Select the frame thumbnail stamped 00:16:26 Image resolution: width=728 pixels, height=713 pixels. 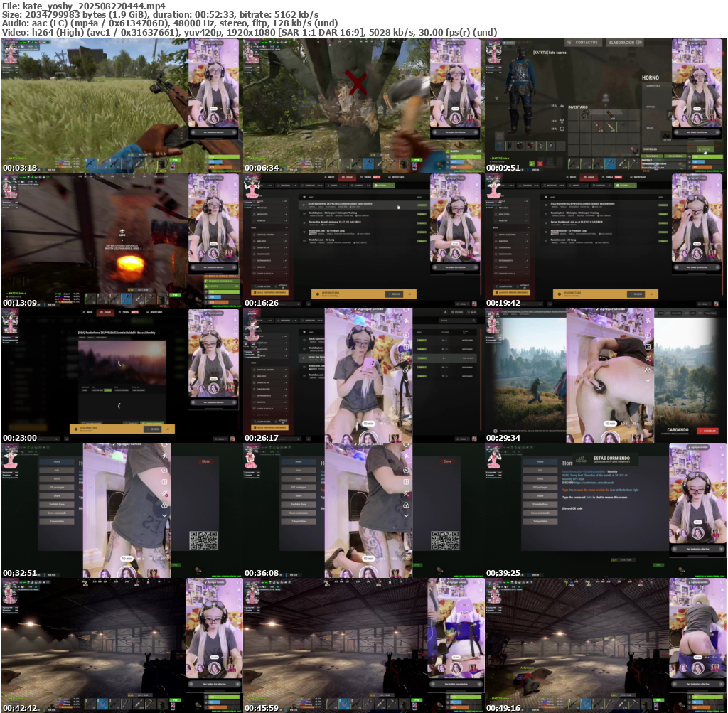coord(363,240)
